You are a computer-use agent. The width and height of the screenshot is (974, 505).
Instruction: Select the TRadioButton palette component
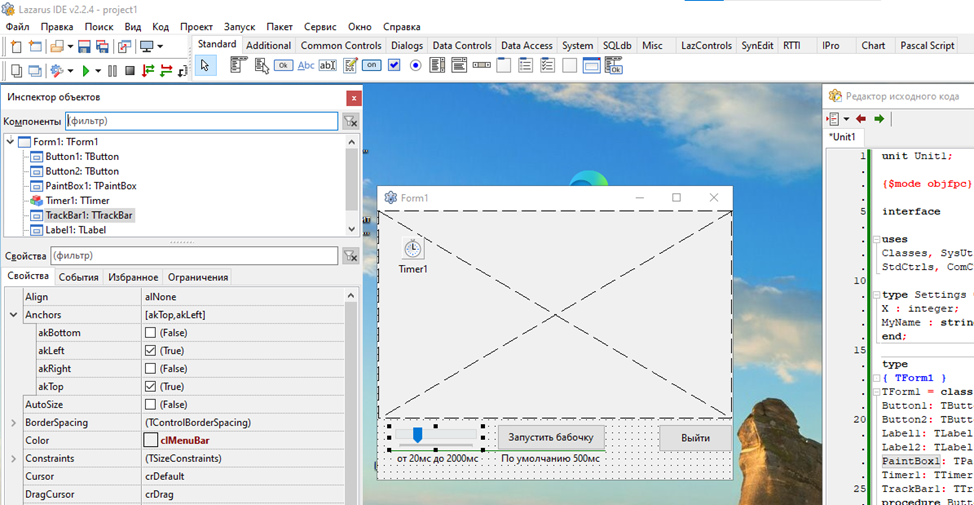tap(415, 66)
